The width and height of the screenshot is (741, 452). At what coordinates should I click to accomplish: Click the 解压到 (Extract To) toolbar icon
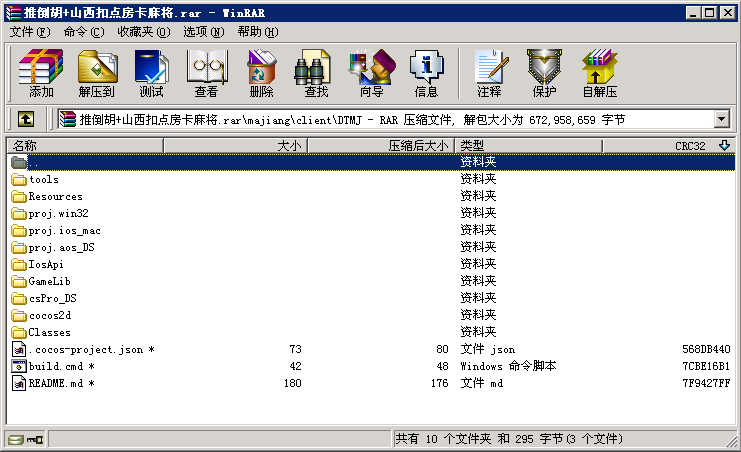97,73
